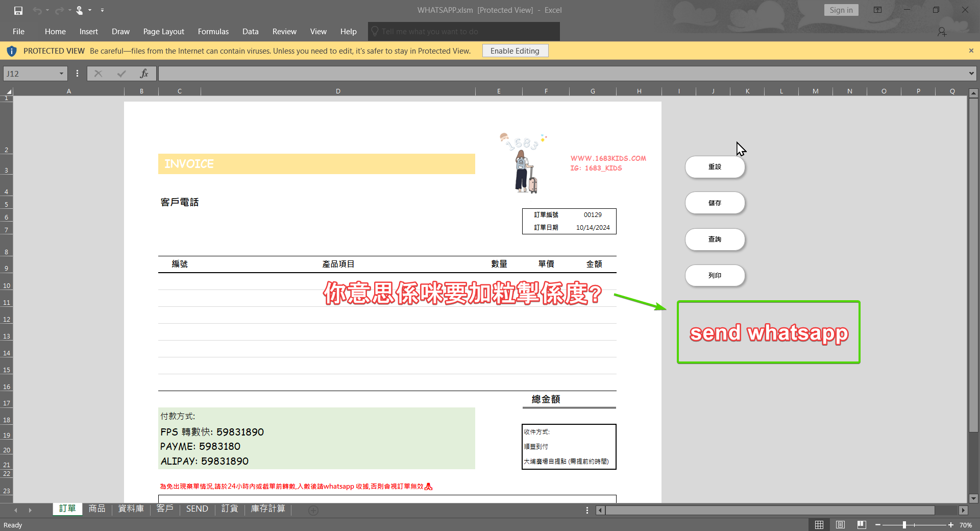Screen dimensions: 980x531
Task: Click the Tell me search box
Action: [463, 32]
